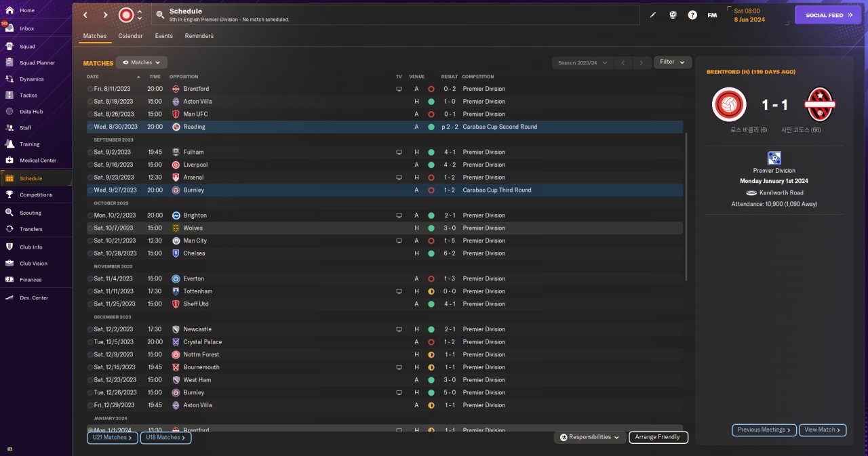Go to next season arrow
The image size is (868, 456).
(x=642, y=62)
